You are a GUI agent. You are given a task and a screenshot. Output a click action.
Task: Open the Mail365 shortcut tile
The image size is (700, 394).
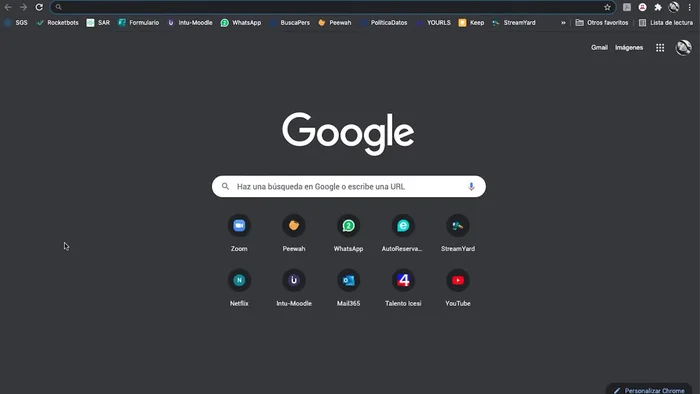tap(348, 288)
